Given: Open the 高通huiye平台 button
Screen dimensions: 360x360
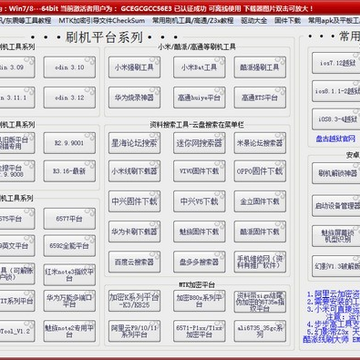Looking at the screenshot, I should tap(199, 98).
